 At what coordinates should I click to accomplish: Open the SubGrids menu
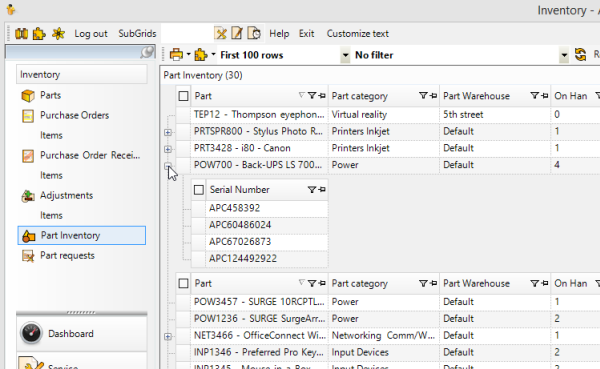(x=137, y=34)
